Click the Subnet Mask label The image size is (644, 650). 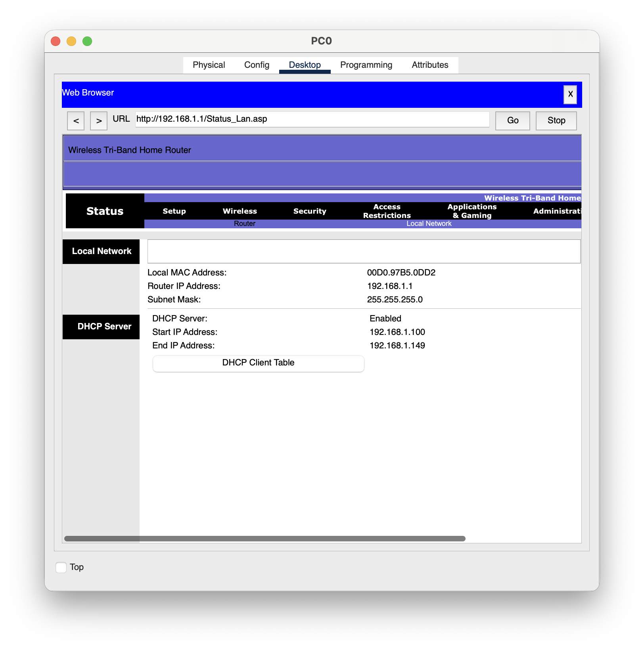pos(174,300)
